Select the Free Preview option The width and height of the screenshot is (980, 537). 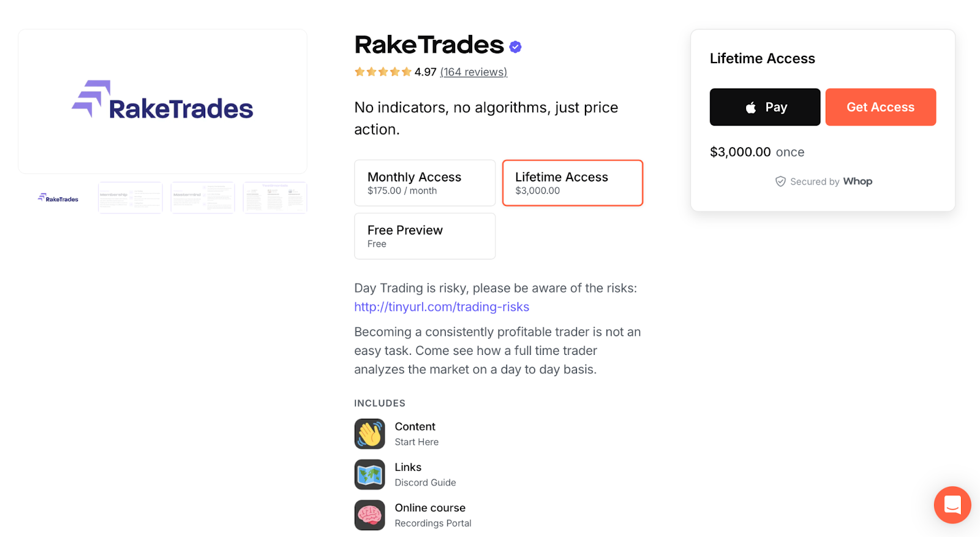(424, 236)
